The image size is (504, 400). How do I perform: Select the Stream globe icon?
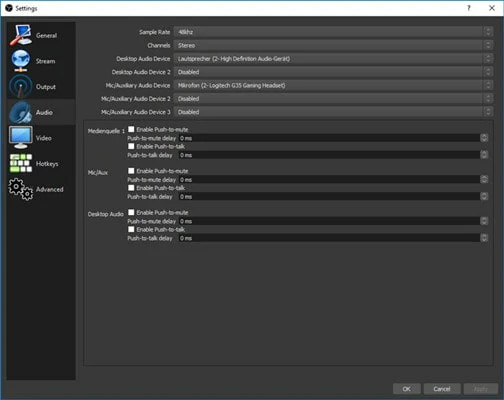(21, 61)
